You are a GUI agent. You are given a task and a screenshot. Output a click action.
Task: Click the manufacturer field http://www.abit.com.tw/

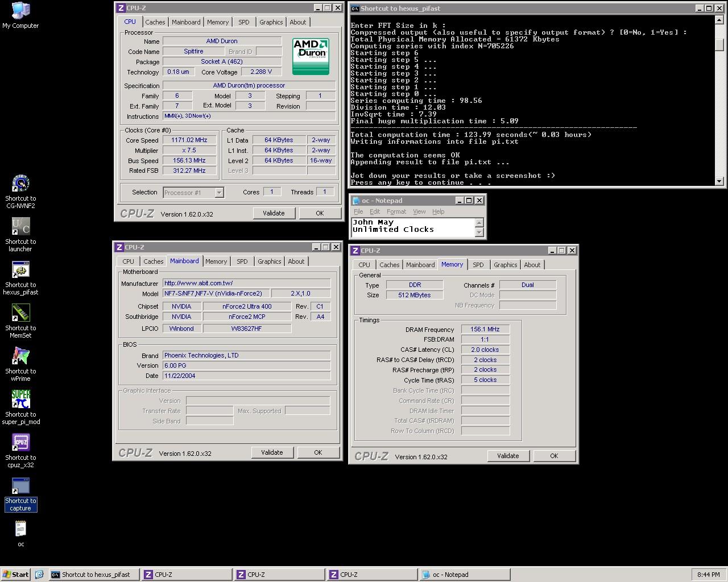[x=246, y=283]
